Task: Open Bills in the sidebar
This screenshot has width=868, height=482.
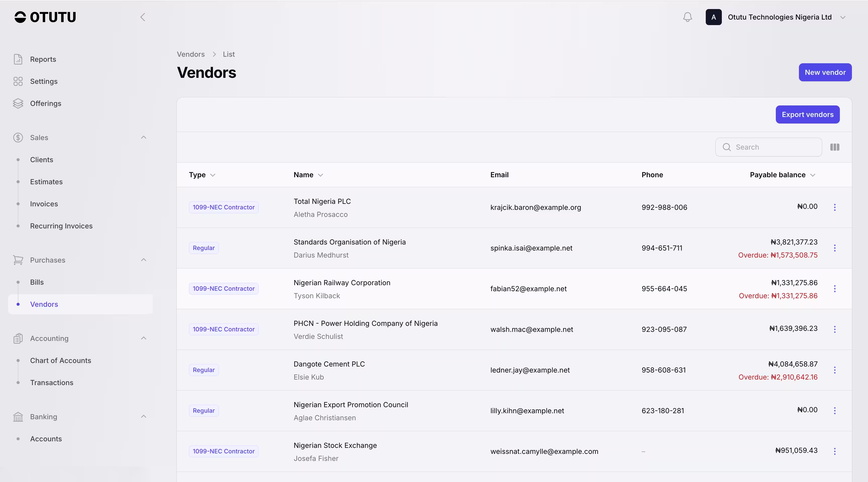Action: (37, 282)
